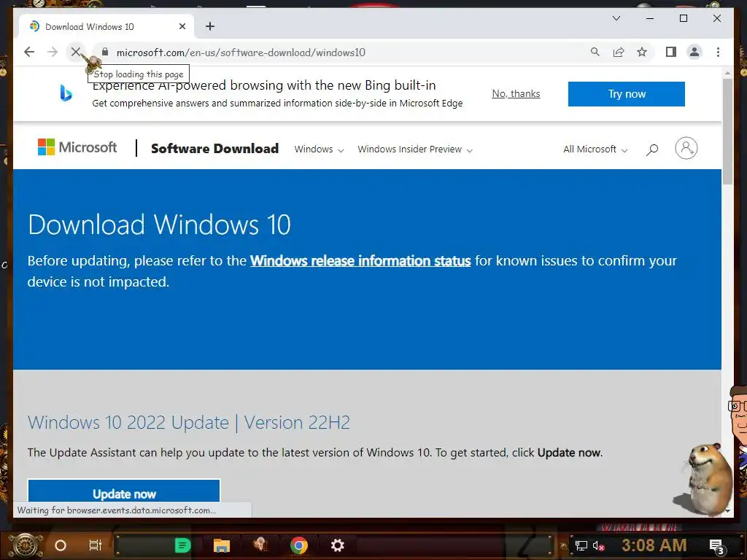Open File Explorer from taskbar

coord(222,545)
